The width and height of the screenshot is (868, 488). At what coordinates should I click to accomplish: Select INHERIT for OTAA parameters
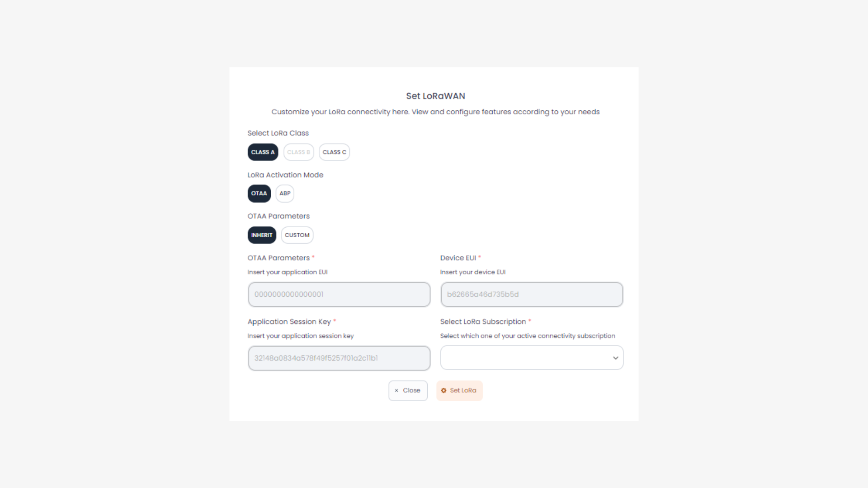coord(262,235)
